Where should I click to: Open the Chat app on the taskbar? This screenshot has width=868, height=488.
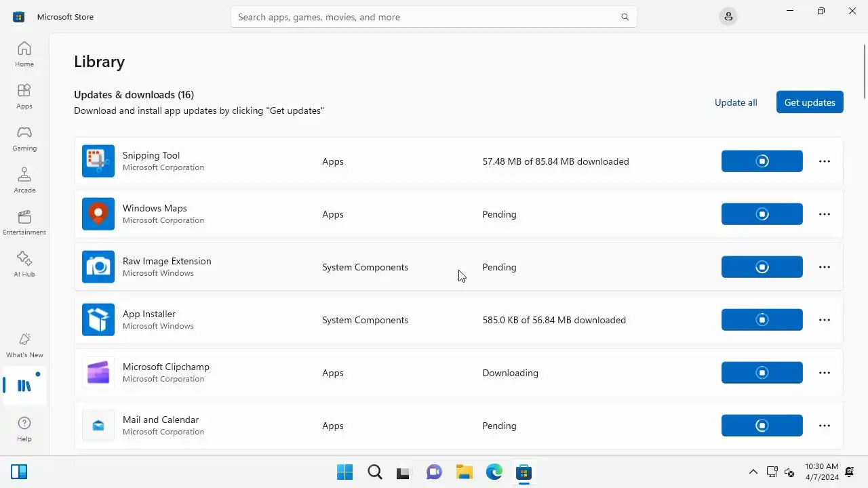pos(434,472)
